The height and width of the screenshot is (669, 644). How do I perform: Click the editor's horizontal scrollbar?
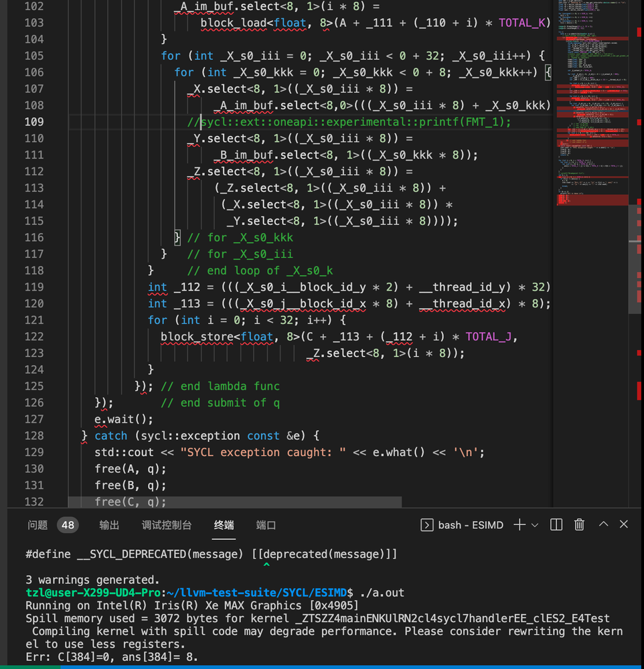tap(234, 502)
